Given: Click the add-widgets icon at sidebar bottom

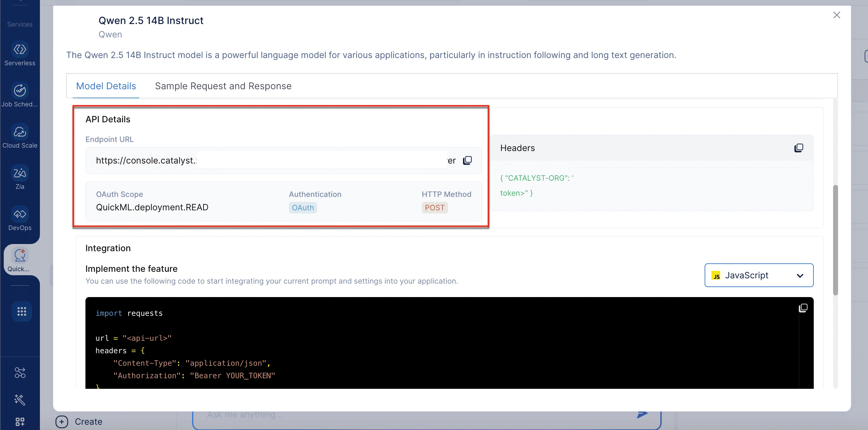Looking at the screenshot, I should coord(20,422).
